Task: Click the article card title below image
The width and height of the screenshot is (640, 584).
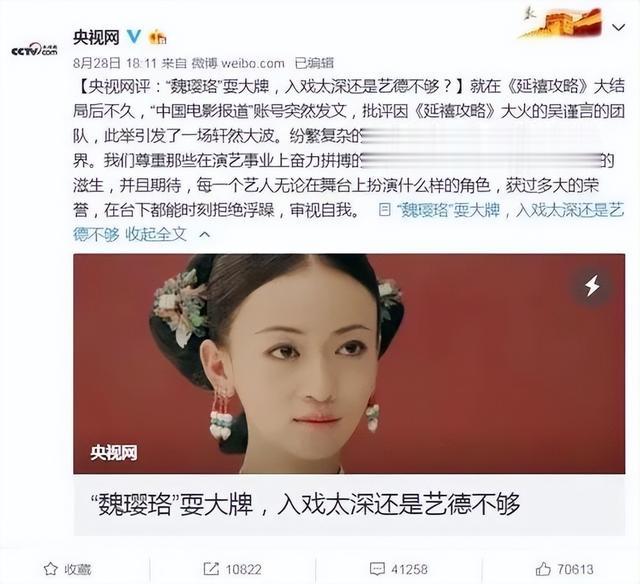Action: tap(305, 504)
